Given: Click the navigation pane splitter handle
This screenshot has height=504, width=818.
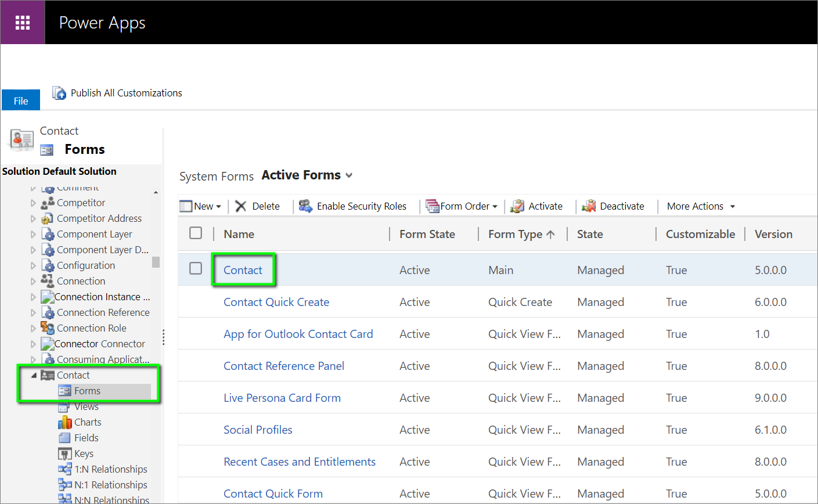Looking at the screenshot, I should (x=163, y=337).
